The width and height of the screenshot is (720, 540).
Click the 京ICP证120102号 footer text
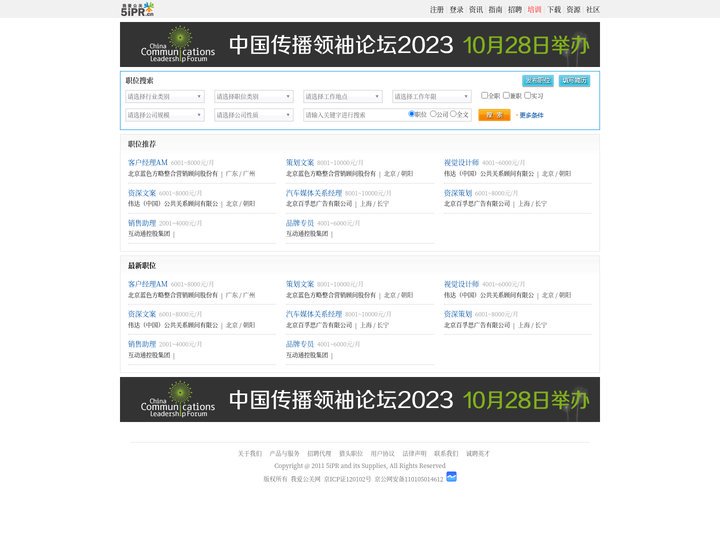coord(348,479)
